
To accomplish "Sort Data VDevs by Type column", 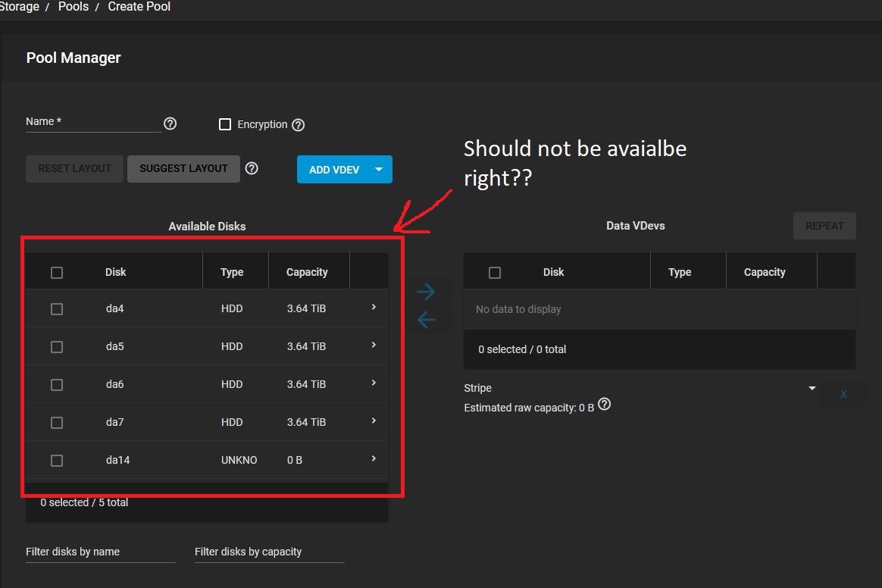I will click(x=680, y=272).
